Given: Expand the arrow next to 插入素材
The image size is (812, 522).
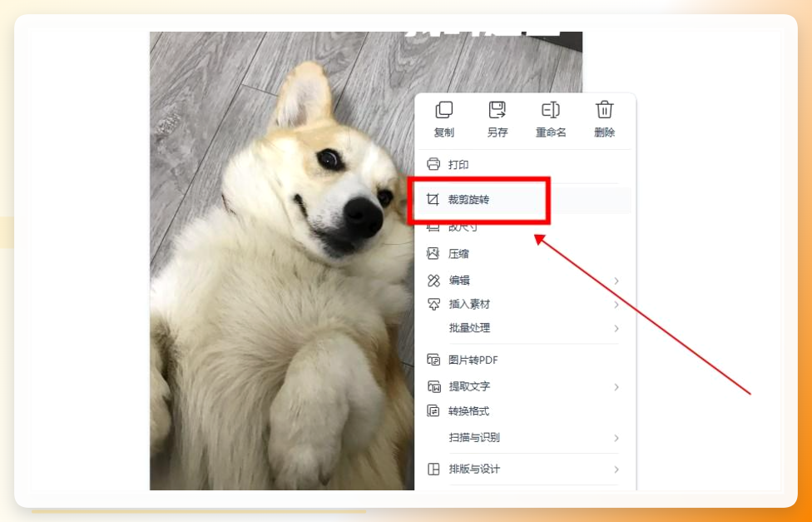Looking at the screenshot, I should 616,304.
